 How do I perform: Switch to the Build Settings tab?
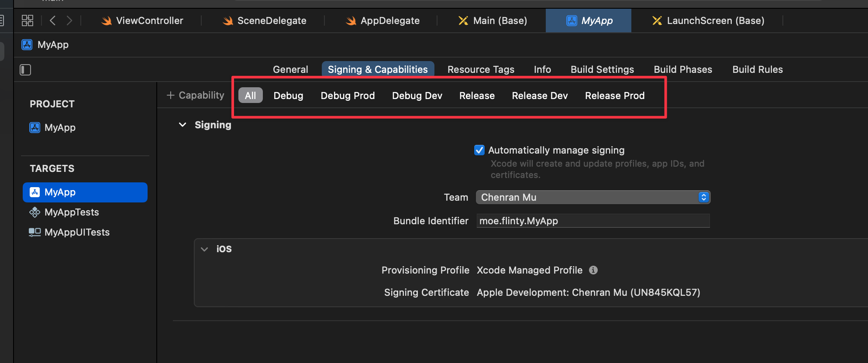[602, 69]
